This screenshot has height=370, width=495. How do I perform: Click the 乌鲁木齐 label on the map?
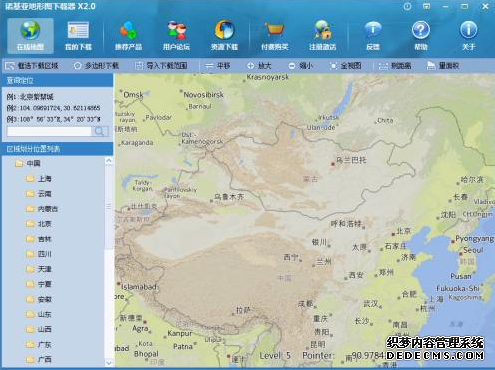click(x=229, y=197)
